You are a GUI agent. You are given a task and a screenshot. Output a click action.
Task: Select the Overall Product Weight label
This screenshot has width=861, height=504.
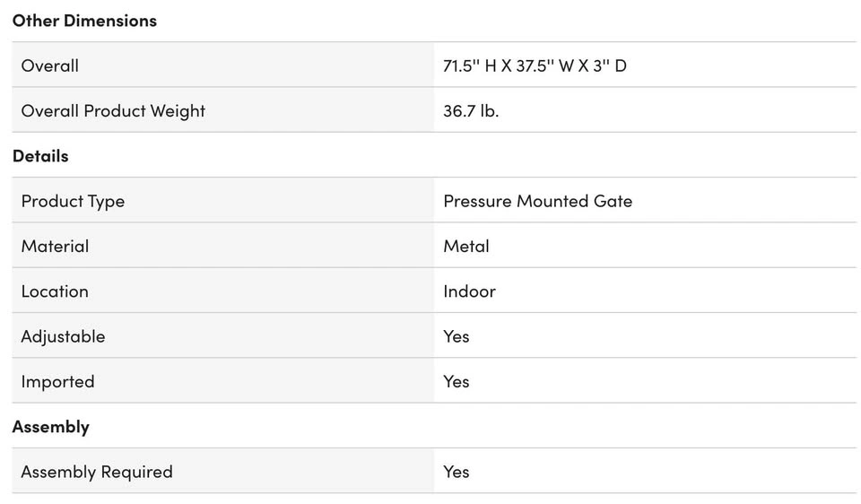(113, 111)
